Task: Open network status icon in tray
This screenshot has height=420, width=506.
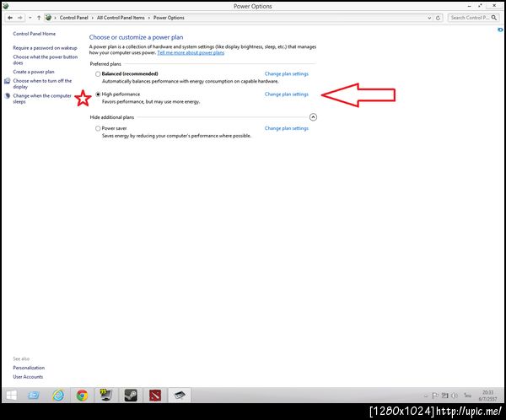Action: pyautogui.click(x=445, y=396)
